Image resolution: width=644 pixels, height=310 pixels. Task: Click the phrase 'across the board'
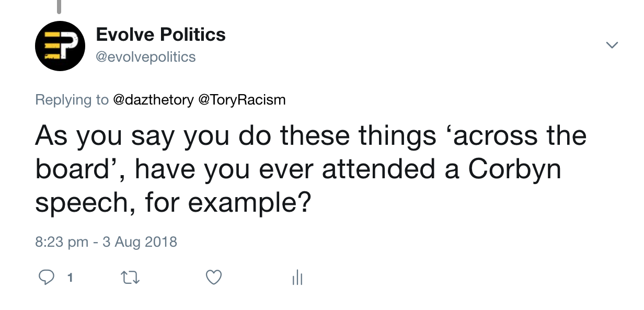click(310, 153)
